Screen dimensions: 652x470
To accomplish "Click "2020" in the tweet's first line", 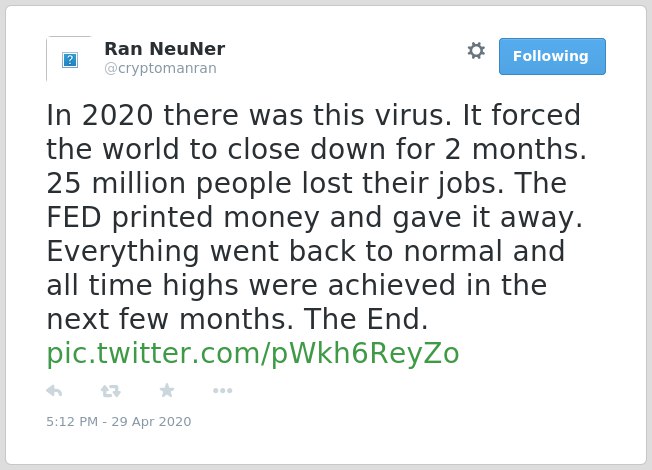I will (118, 115).
